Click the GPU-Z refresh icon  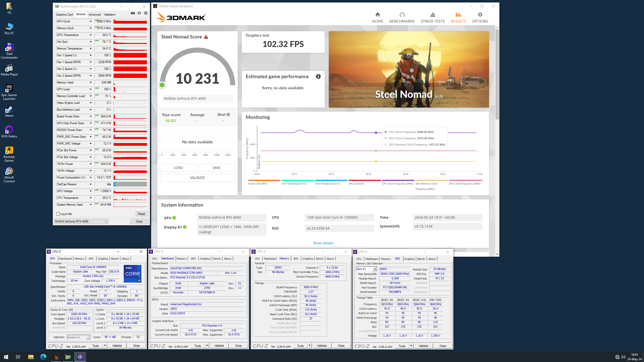point(139,13)
